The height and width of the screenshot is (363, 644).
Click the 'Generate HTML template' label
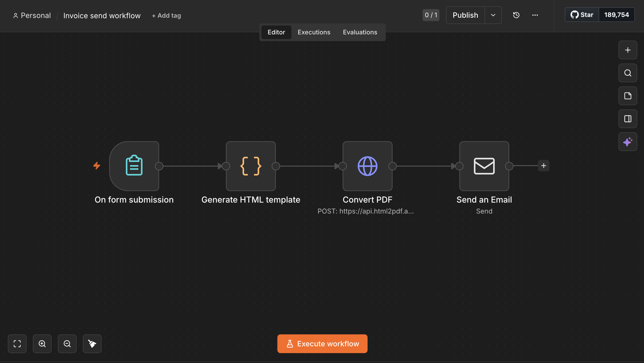click(251, 200)
